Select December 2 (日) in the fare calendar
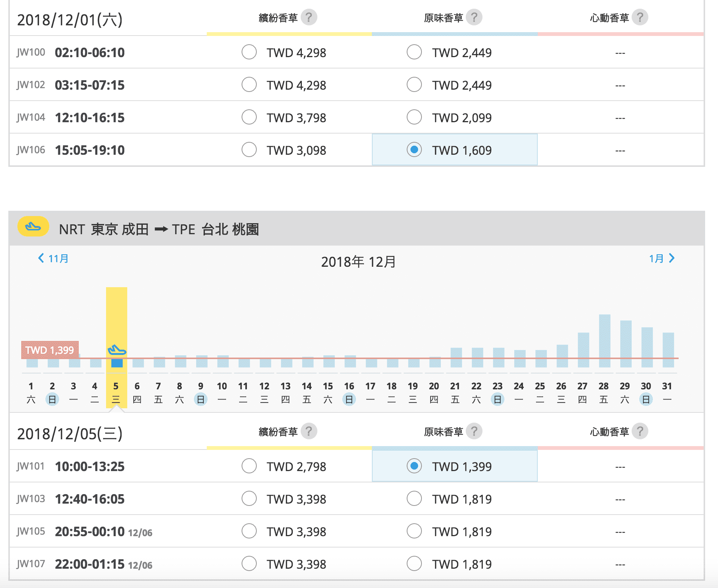 tap(52, 393)
